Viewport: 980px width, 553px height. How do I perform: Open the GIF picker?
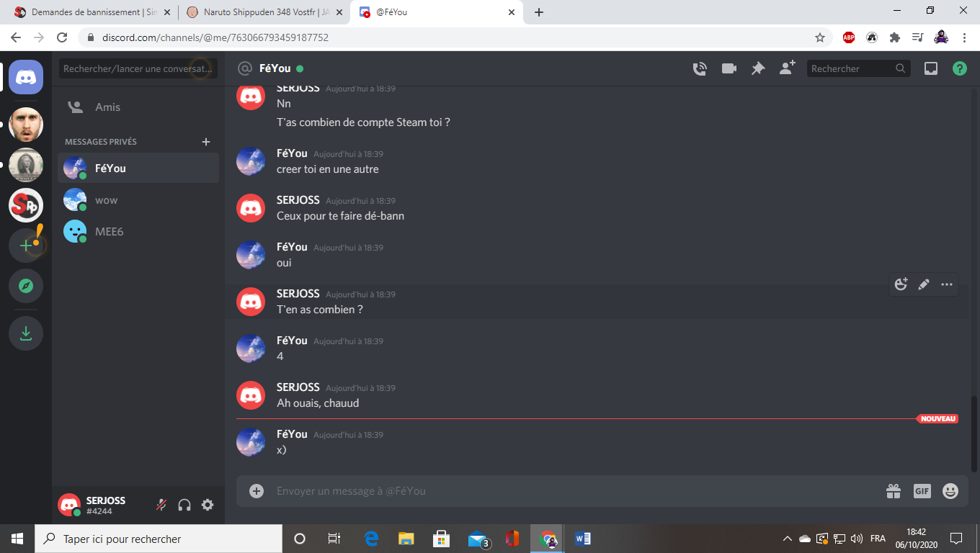coord(922,491)
